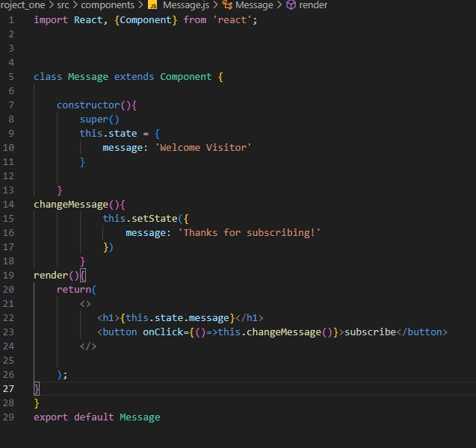Click 'Thanks for subscribing!' string
This screenshot has height=448, width=476.
(x=249, y=233)
